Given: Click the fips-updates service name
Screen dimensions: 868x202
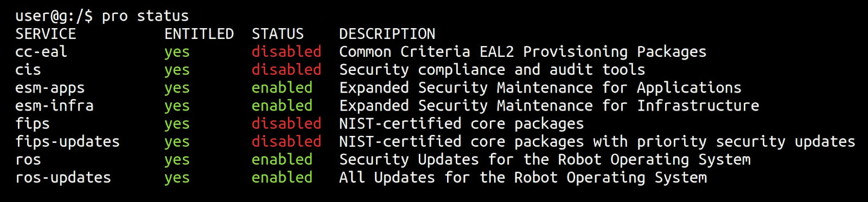Looking at the screenshot, I should (67, 142).
